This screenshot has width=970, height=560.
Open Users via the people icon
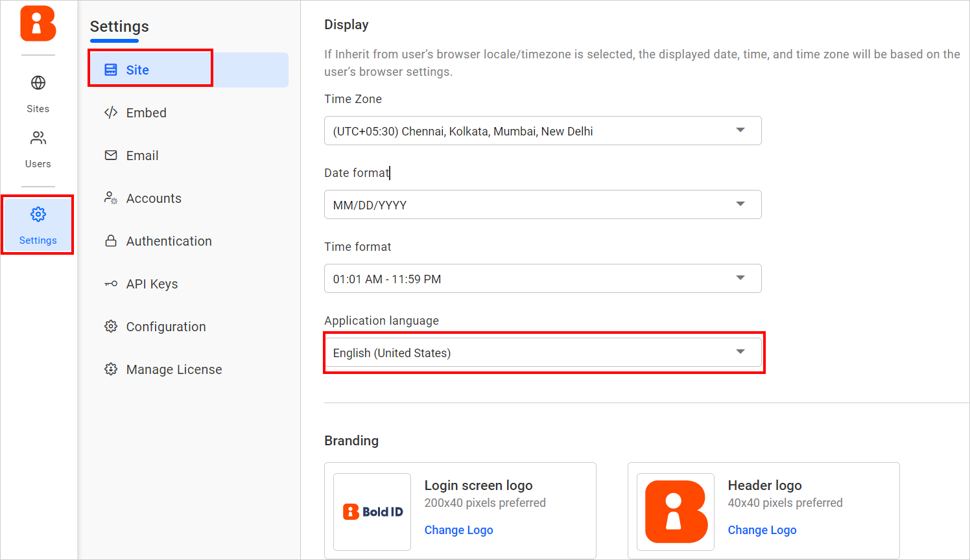coord(38,138)
